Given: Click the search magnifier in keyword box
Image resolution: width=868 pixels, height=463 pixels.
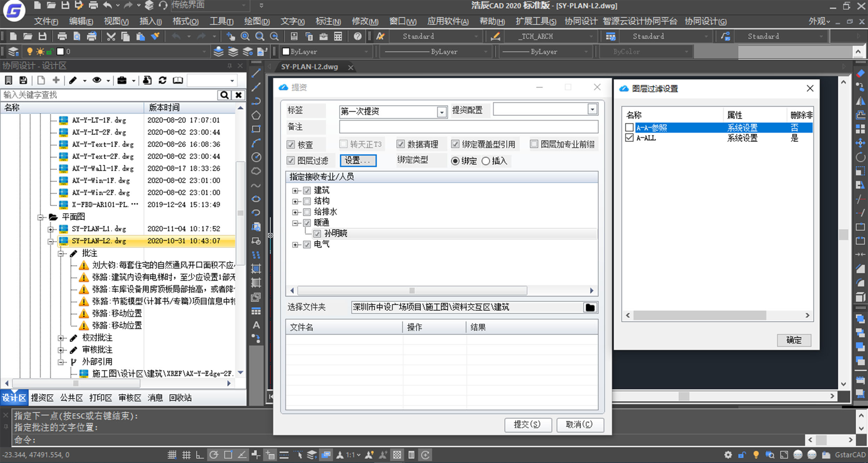Looking at the screenshot, I should [x=224, y=95].
